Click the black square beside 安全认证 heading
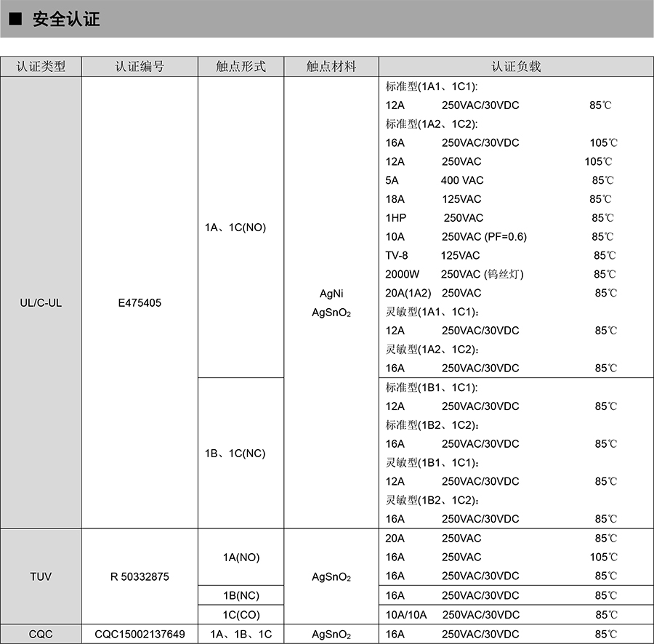Screen dimensions: 654x644 tap(15, 20)
